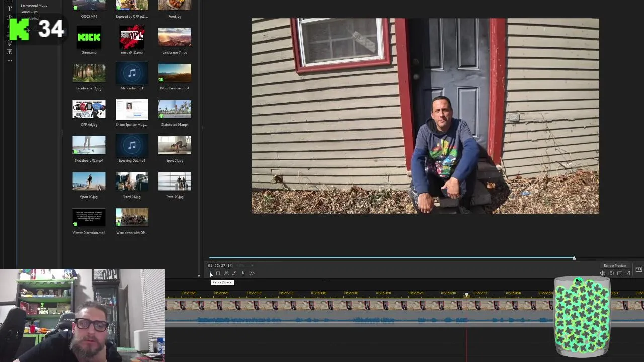644x362 pixels.
Task: Take a snapshot with the camera icon
Action: (x=611, y=273)
